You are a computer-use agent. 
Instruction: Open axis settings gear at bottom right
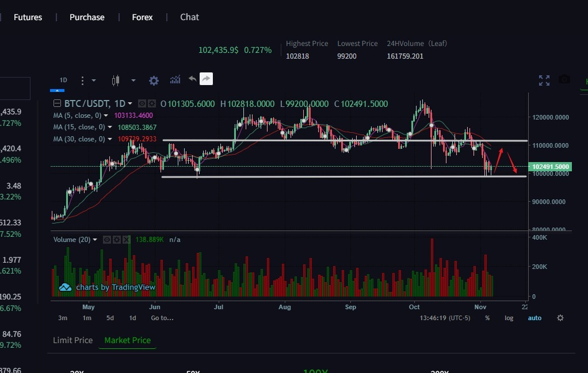560,318
